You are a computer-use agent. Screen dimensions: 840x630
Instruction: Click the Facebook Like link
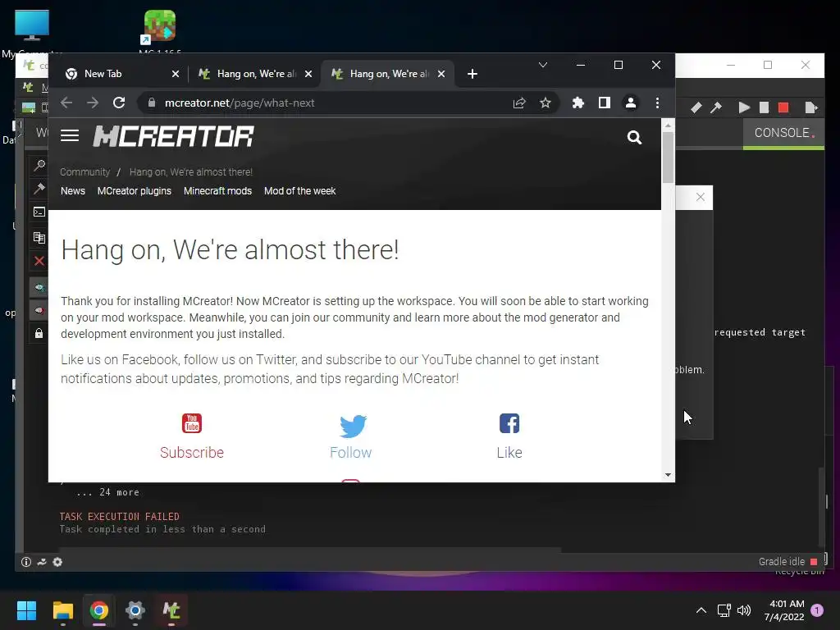(509, 436)
